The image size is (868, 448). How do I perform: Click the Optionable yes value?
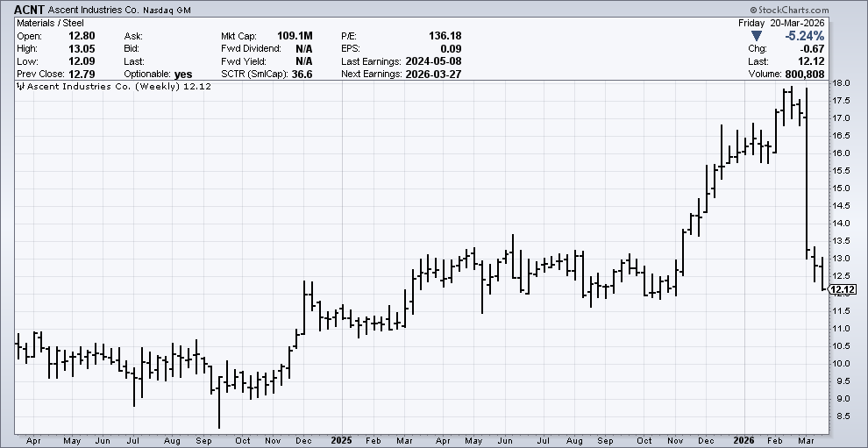(183, 75)
